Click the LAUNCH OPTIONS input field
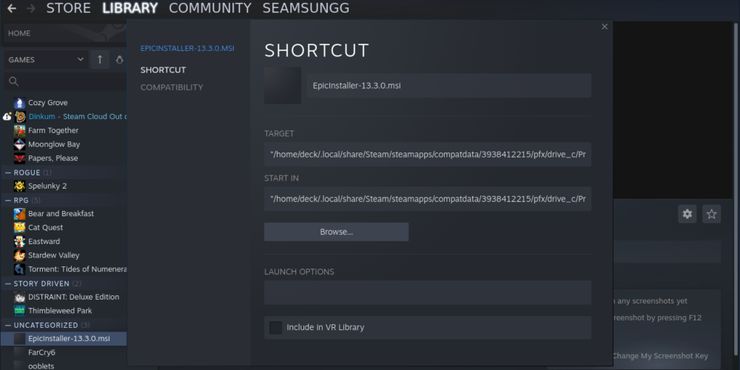The height and width of the screenshot is (370, 740). point(428,293)
